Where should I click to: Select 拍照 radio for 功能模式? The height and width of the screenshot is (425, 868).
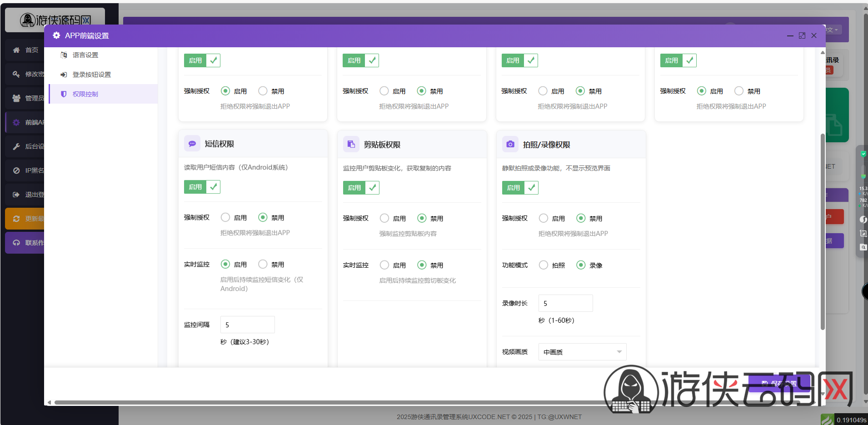(544, 265)
